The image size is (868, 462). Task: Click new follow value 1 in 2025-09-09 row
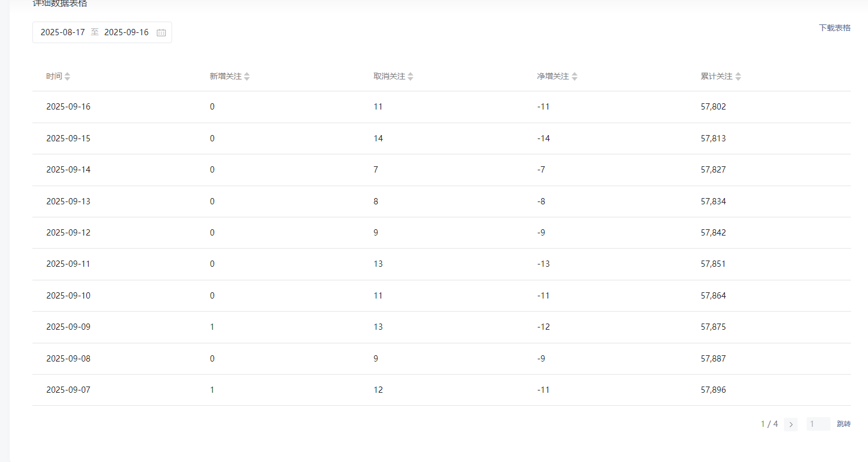[x=212, y=327]
